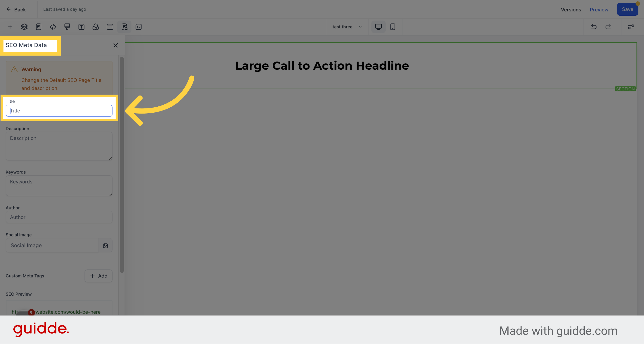Click the redo arrow icon
Viewport: 644px width, 344px height.
tap(608, 27)
